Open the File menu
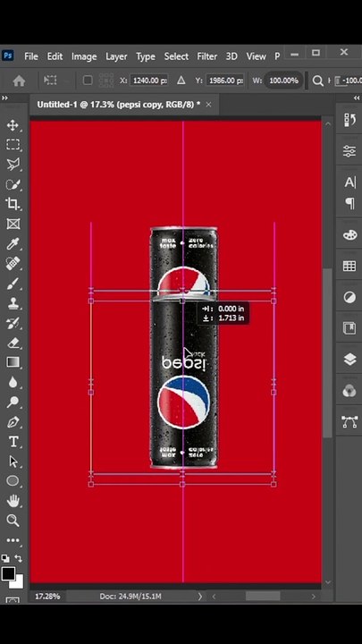The height and width of the screenshot is (644, 362). click(31, 56)
